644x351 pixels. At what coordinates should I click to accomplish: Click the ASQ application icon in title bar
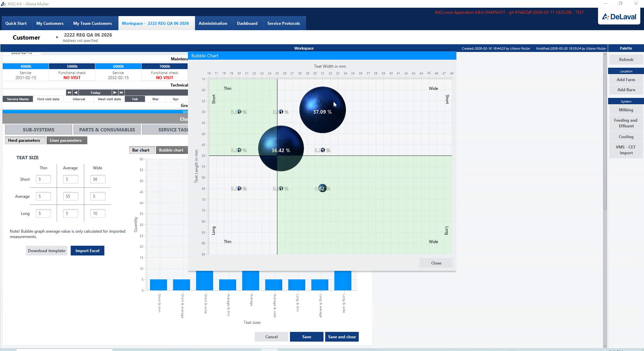point(3,4)
